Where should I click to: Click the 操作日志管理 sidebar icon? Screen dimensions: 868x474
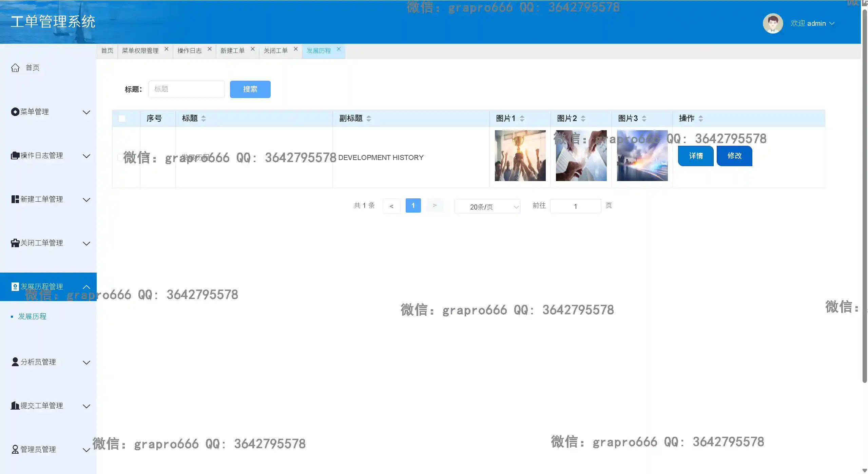(x=15, y=155)
